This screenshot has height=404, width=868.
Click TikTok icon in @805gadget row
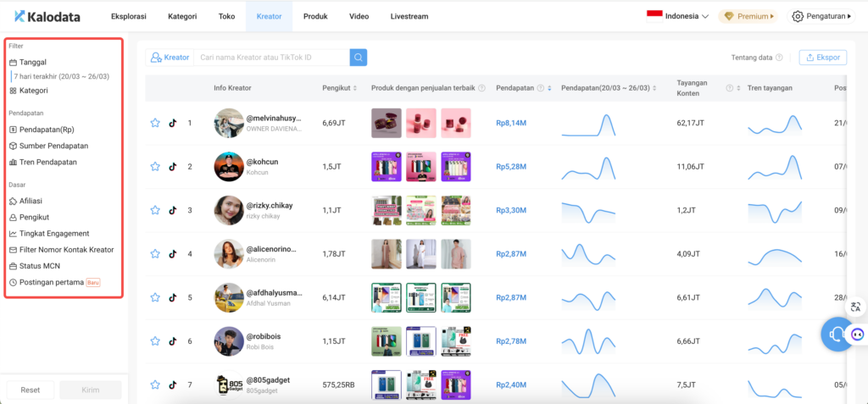pyautogui.click(x=172, y=385)
